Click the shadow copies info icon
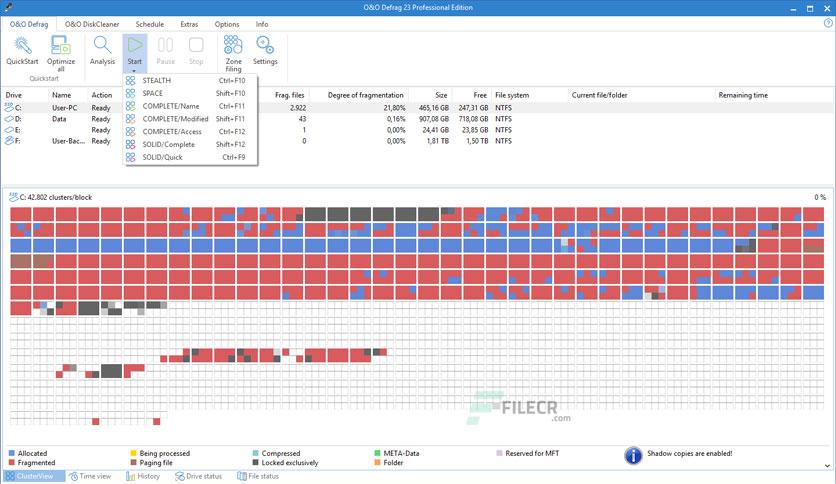Screen dimensions: 836x484 click(x=633, y=456)
